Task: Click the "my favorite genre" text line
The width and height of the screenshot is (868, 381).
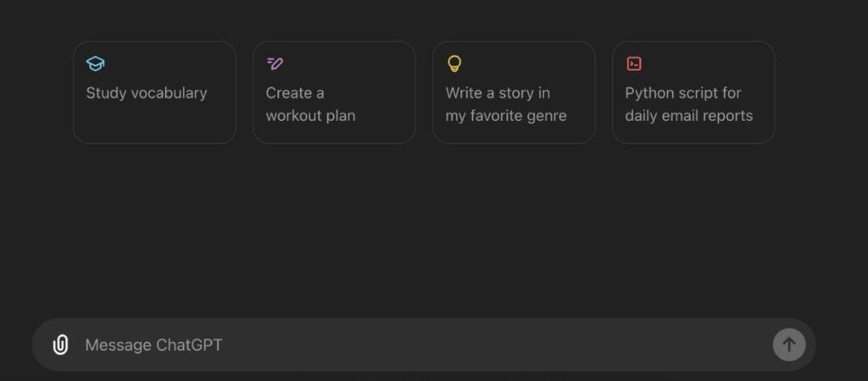Action: 506,116
